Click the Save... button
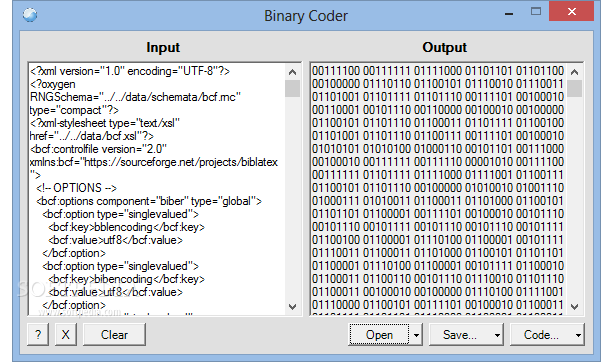Viewport: 601px width, 362px height. click(x=460, y=334)
